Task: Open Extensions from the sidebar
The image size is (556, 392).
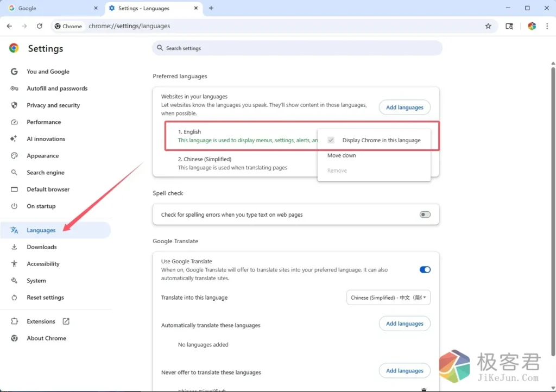Action: pyautogui.click(x=41, y=321)
